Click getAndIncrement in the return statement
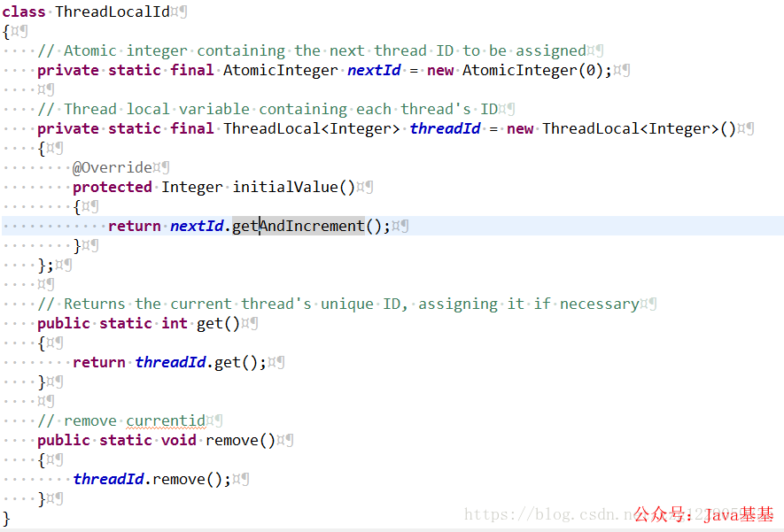Screen dimensions: 784x532 pyautogui.click(x=299, y=226)
